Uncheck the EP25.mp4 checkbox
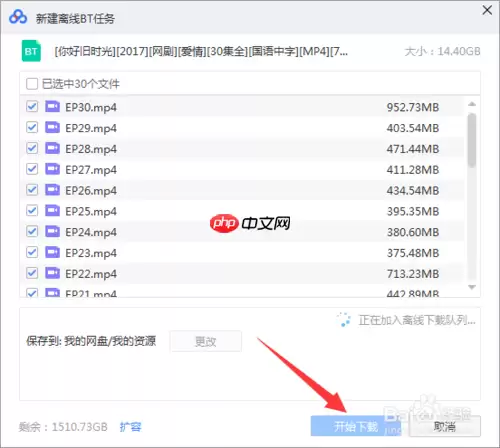This screenshot has width=500, height=448. pos(32,211)
